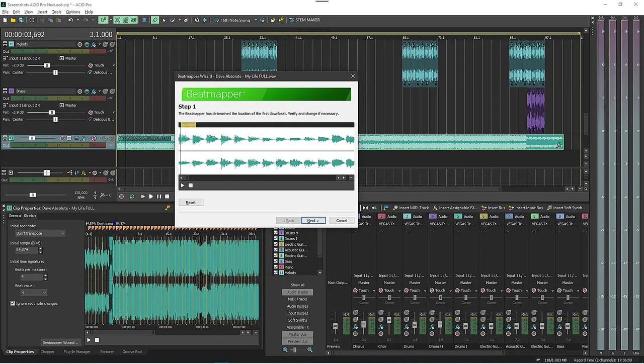Switch to the Chopper tab
The height and width of the screenshot is (364, 644).
[47, 352]
